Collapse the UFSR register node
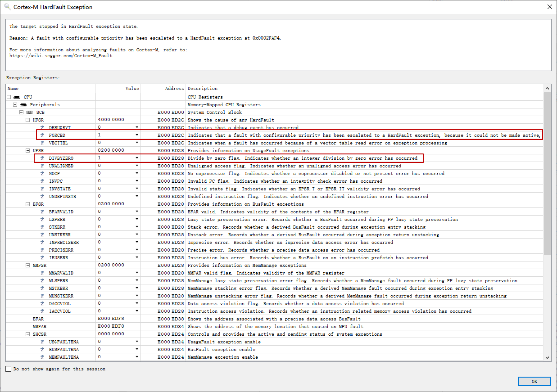 tap(27, 150)
